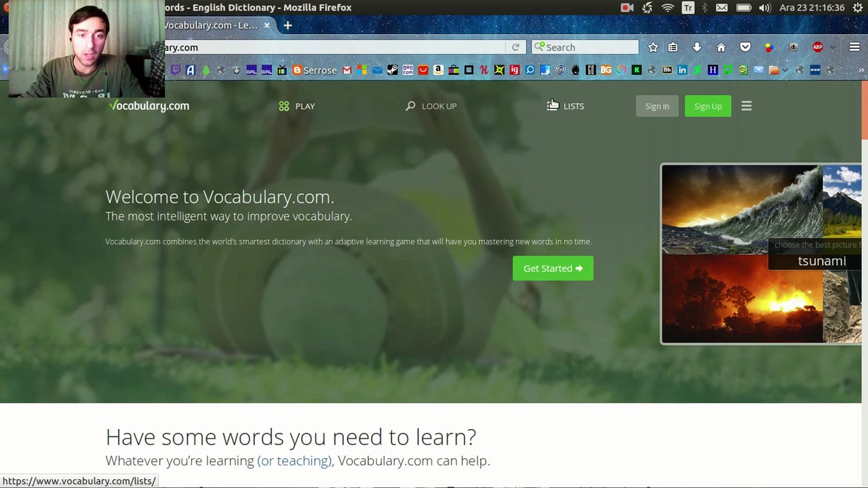Open the GOG.com bookmark icon

408,70
